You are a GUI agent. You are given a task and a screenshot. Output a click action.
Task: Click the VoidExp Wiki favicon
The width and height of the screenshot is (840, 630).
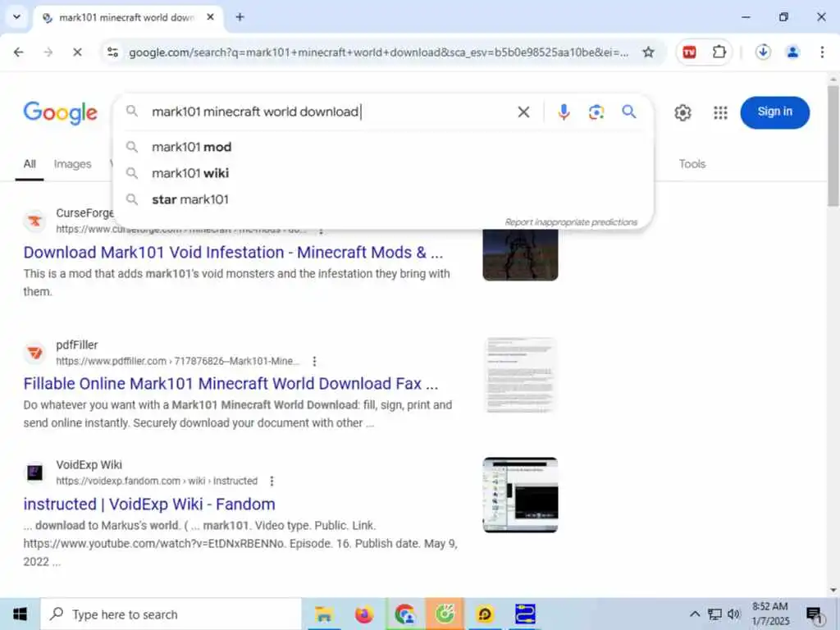[34, 472]
